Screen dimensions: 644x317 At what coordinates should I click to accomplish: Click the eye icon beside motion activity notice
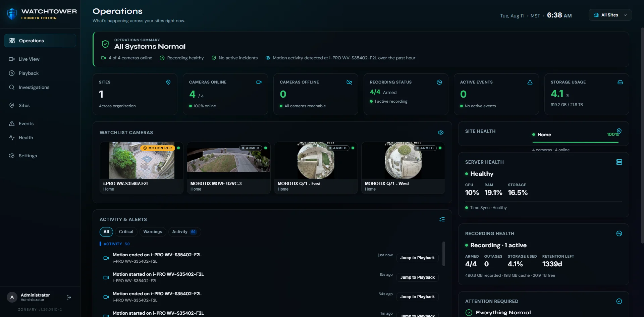[268, 58]
